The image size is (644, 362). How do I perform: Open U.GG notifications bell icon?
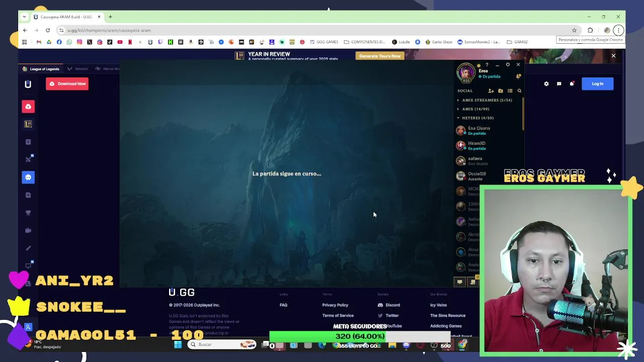[572, 84]
